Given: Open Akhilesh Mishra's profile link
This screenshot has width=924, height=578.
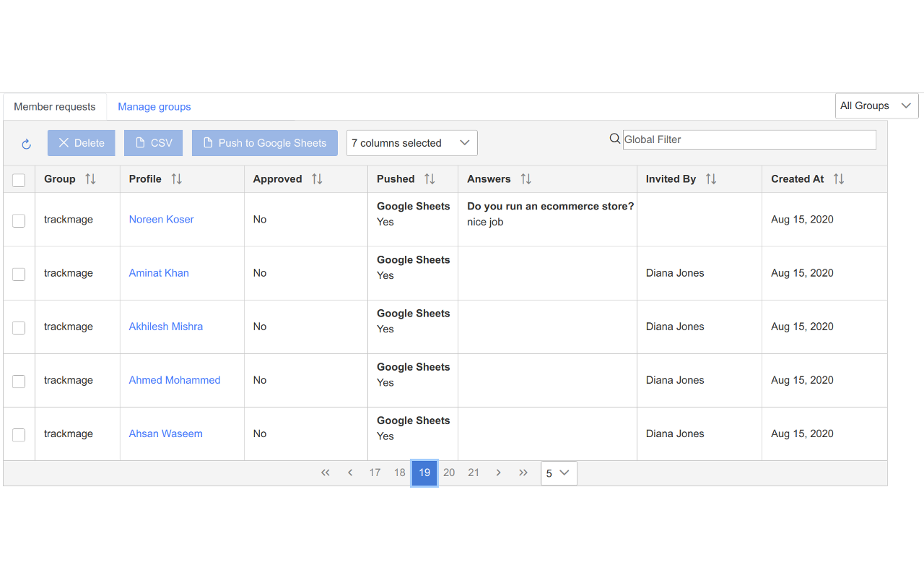Looking at the screenshot, I should (166, 327).
